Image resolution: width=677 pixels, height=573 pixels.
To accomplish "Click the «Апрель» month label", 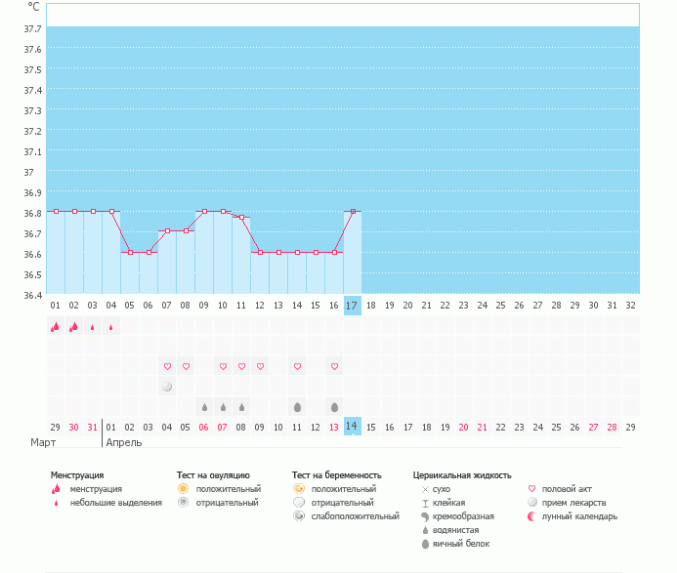I will pyautogui.click(x=124, y=442).
